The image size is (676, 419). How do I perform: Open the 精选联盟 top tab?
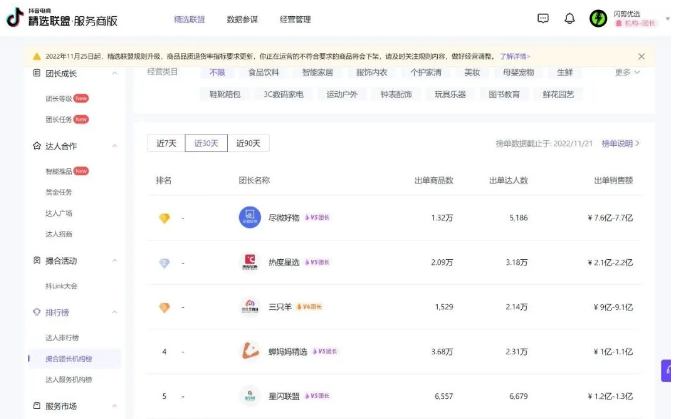(x=189, y=19)
